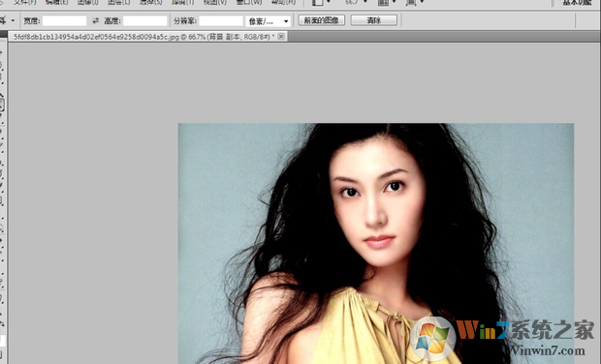This screenshot has height=364, width=601.
Task: Click into the 分辨率 resolution field
Action: click(x=221, y=20)
